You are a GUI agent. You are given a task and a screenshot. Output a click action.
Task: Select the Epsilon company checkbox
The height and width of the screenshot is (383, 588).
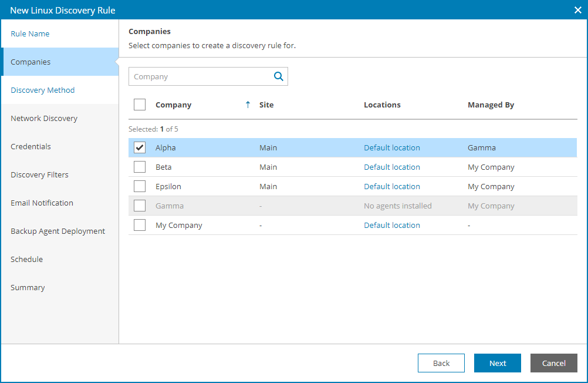point(140,186)
